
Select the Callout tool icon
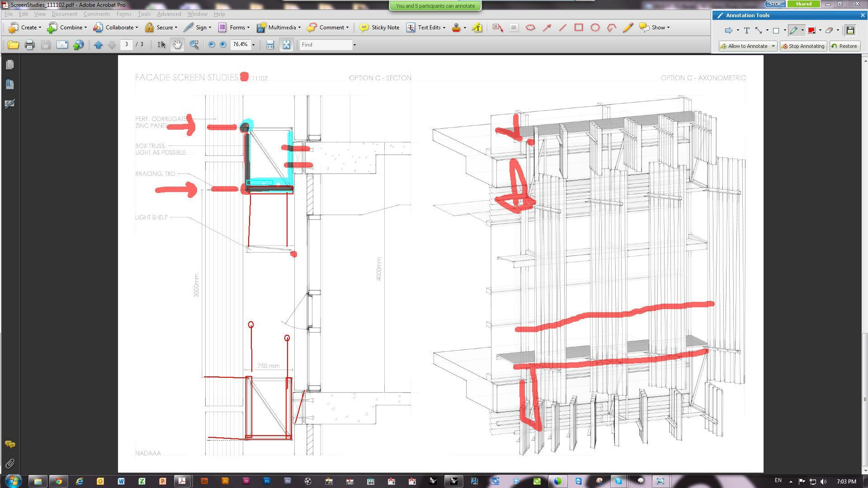(498, 28)
